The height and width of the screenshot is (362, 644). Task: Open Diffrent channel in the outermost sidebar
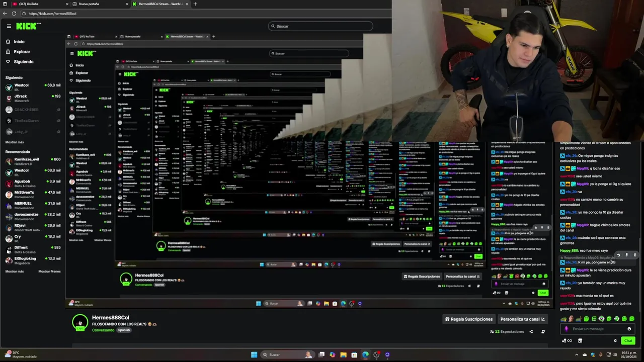pos(33,249)
